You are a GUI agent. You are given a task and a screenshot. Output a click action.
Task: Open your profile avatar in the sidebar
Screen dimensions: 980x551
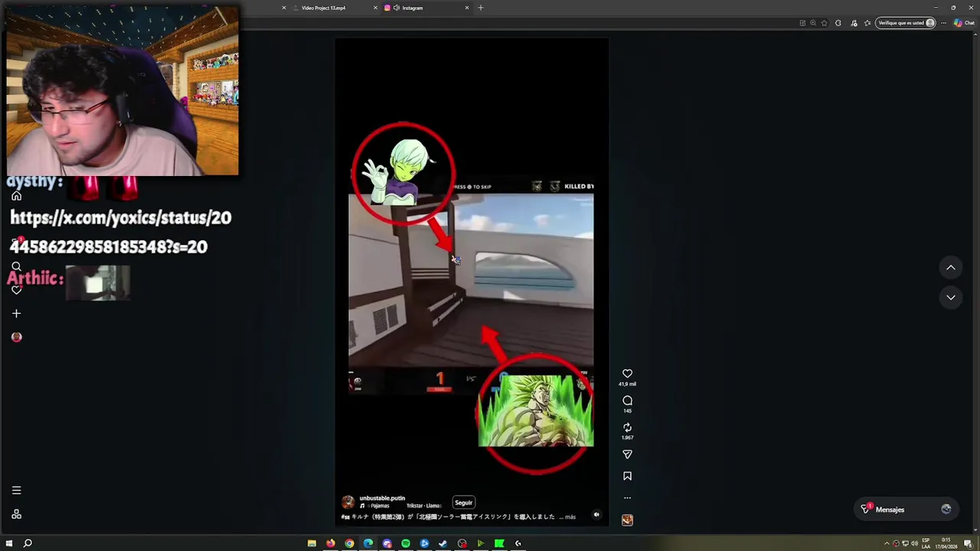click(x=16, y=337)
